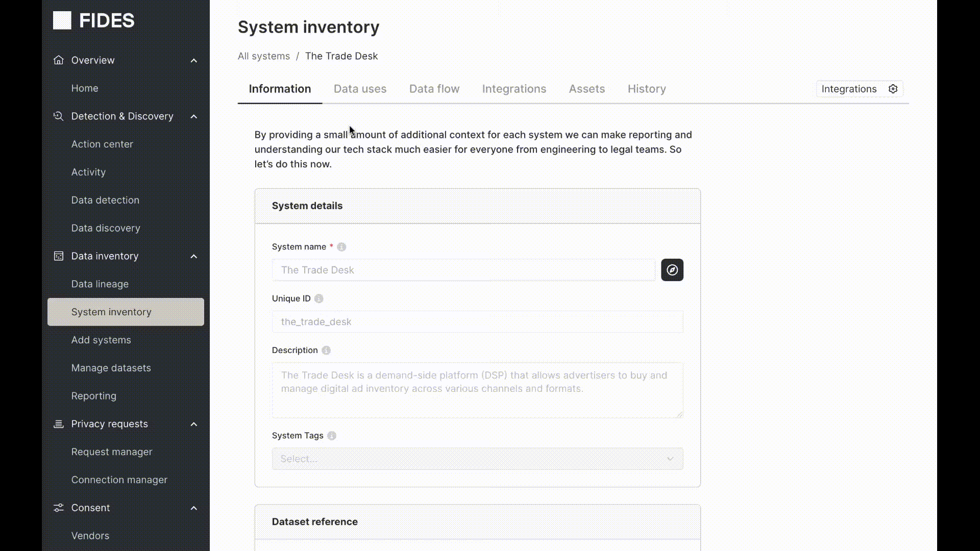This screenshot has width=980, height=551.
Task: Click the info icon beside Unique ID label
Action: 319,299
